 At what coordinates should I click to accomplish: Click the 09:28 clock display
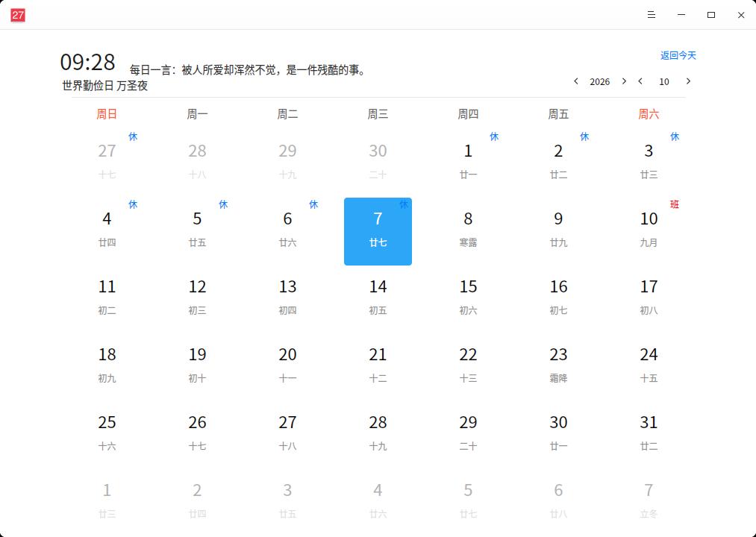(x=88, y=62)
